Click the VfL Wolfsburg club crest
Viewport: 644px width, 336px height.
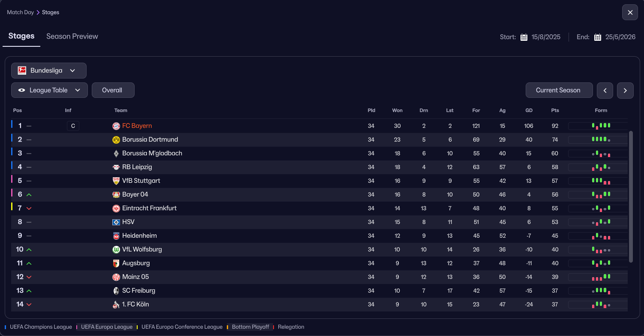[116, 249]
